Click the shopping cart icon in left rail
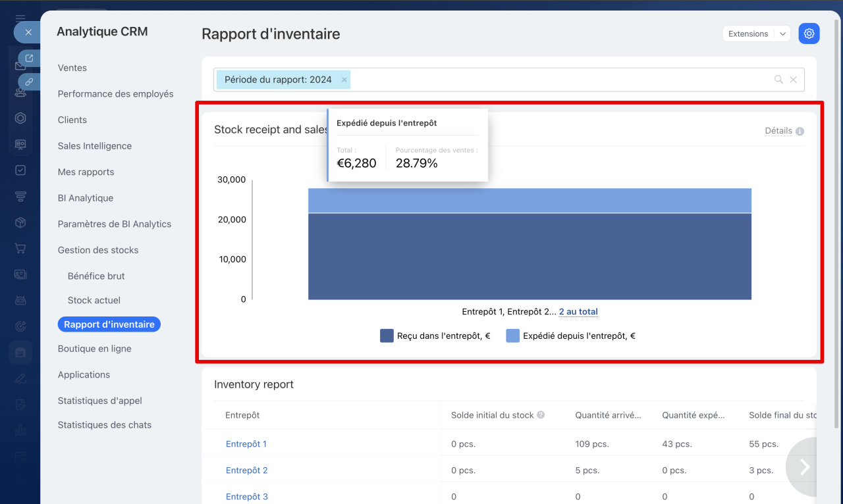 (x=20, y=248)
